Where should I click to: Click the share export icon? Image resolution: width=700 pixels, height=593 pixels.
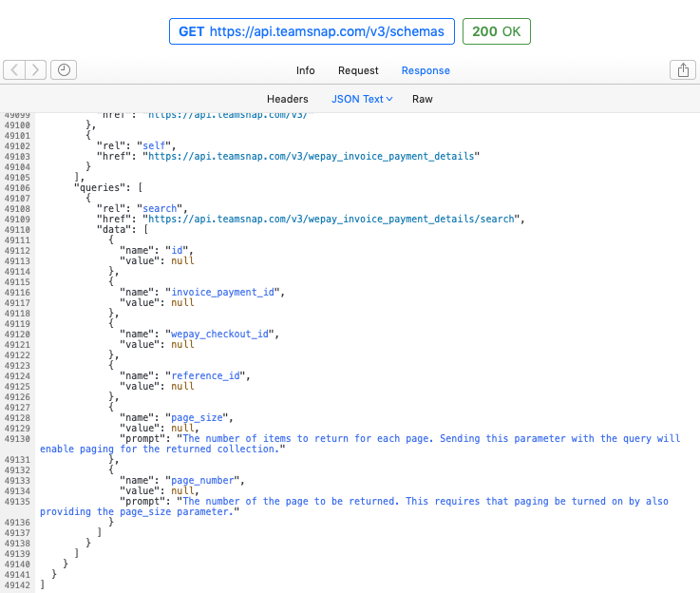point(683,70)
